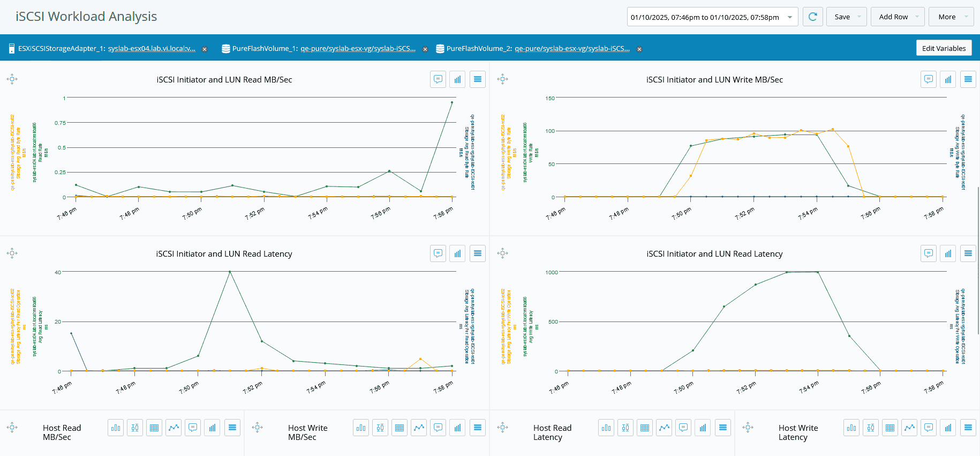Open the More dropdown menu
Viewport: 980px width, 456px height.
pyautogui.click(x=951, y=17)
